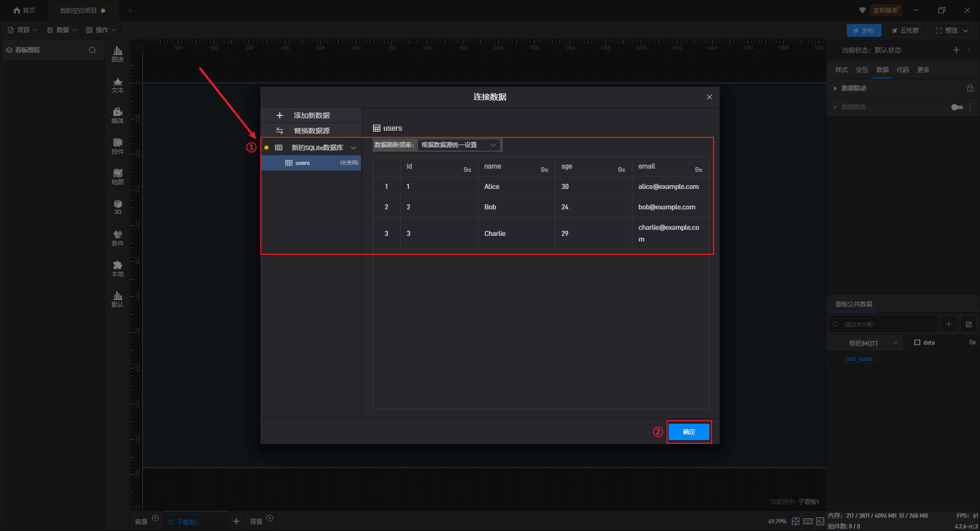Toggle the type icon of the name column

pyautogui.click(x=544, y=170)
